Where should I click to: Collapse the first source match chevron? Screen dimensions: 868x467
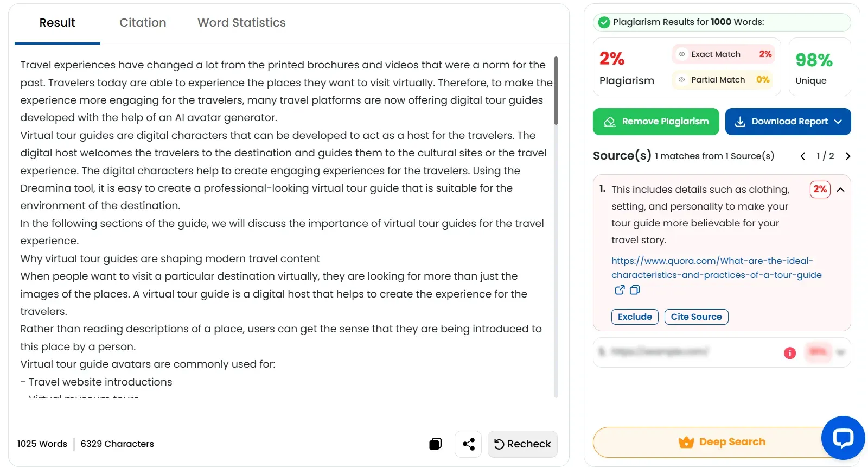tap(841, 190)
